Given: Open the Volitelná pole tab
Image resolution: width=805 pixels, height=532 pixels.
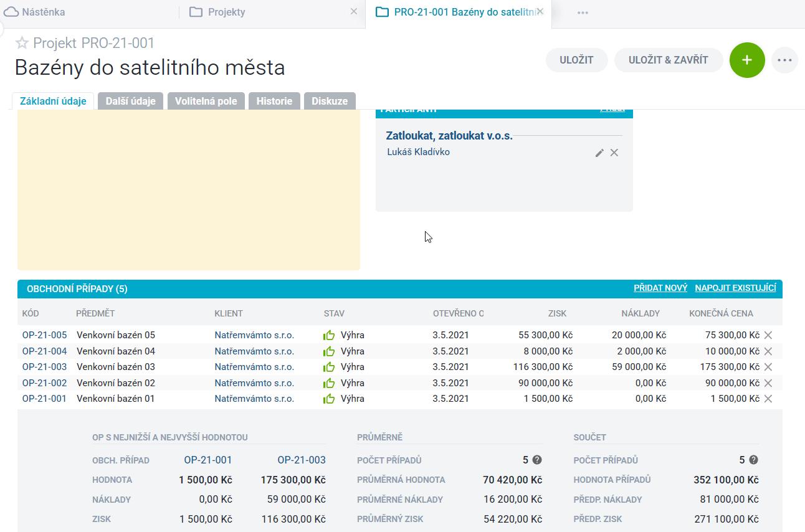Looking at the screenshot, I should coord(206,101).
